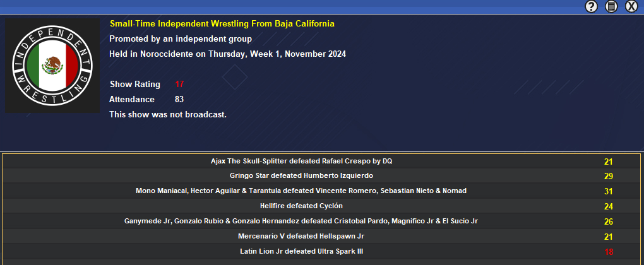Close the show results screen
Image resolution: width=644 pixels, height=265 pixels.
(631, 6)
